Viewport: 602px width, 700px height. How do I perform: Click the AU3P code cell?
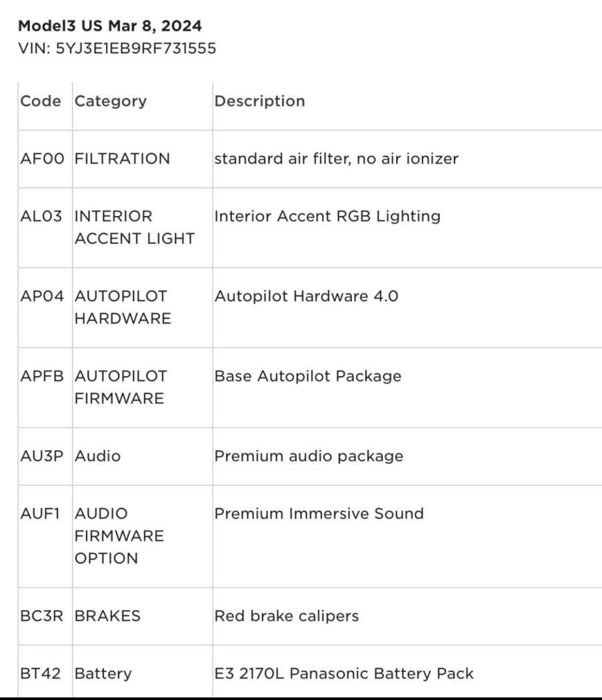[x=41, y=457]
